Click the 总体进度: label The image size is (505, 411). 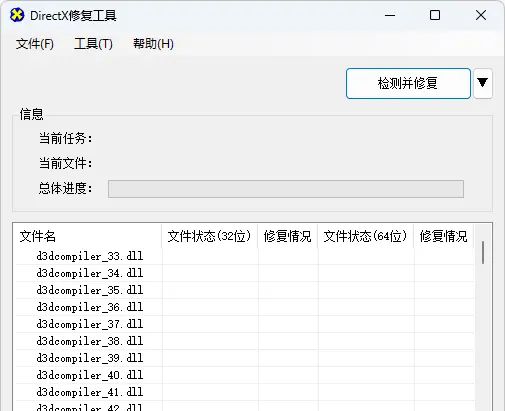[x=65, y=188]
